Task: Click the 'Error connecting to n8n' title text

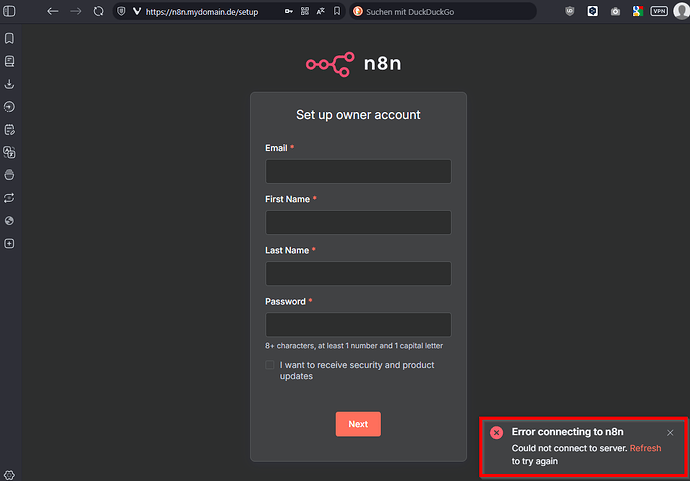Action: click(567, 432)
